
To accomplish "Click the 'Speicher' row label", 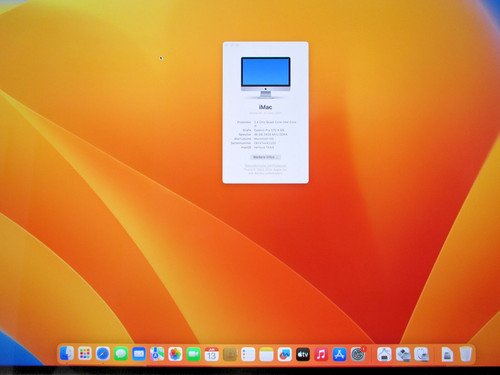I will [x=245, y=134].
